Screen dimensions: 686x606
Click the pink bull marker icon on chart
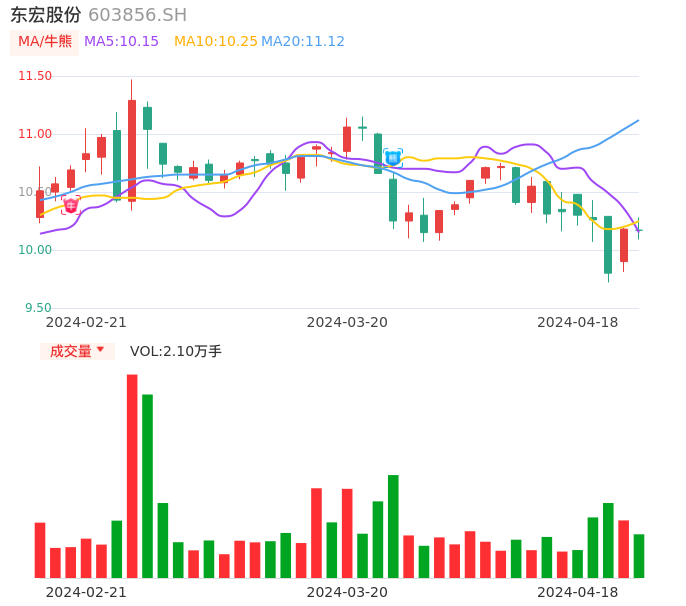(70, 205)
